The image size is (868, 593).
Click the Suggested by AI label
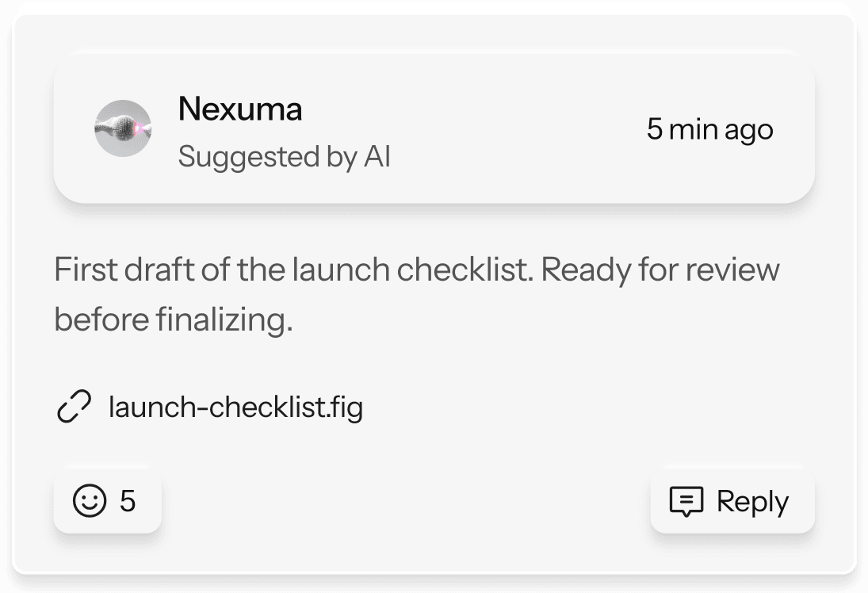coord(285,156)
